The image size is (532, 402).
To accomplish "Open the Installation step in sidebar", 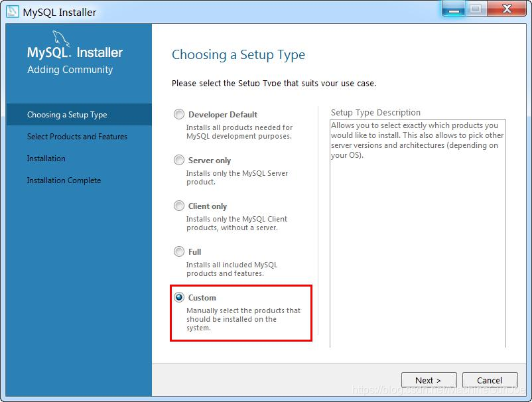I will pyautogui.click(x=46, y=159).
